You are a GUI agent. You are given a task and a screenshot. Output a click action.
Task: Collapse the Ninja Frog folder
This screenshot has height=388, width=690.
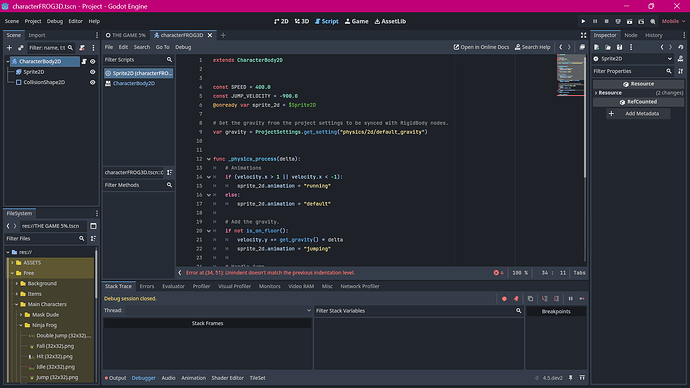click(21, 325)
